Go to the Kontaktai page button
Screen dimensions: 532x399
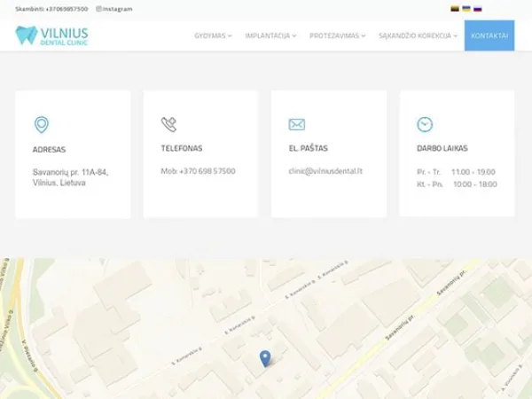(489, 35)
